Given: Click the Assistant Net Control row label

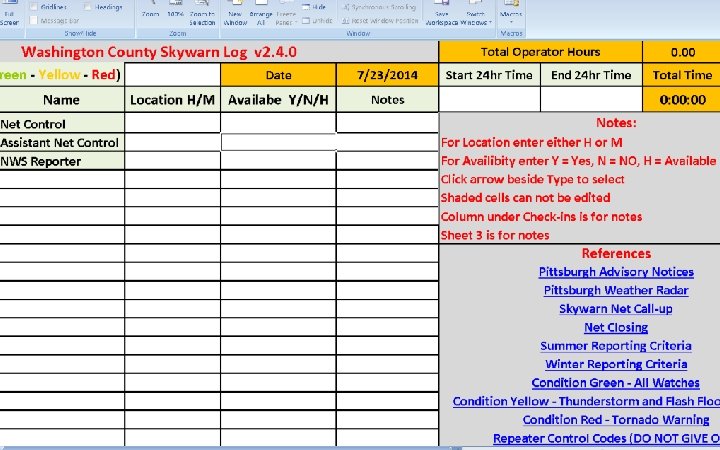Looking at the screenshot, I should (60, 143).
